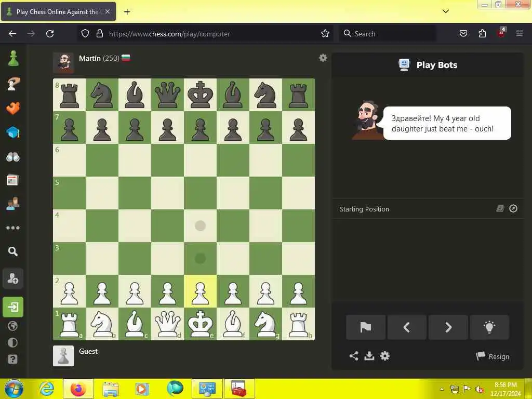Move selected pawn to e3 dot

point(200,259)
